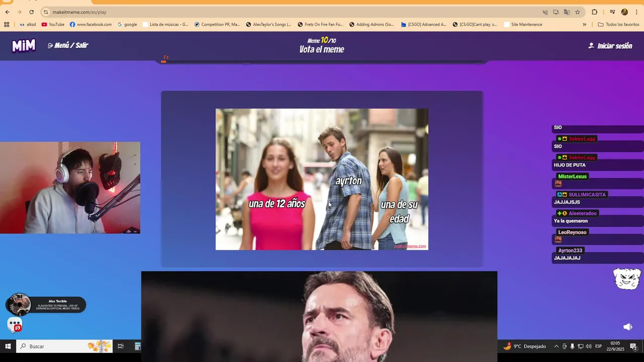Open the Site Maintenance bookmark

coord(523,24)
